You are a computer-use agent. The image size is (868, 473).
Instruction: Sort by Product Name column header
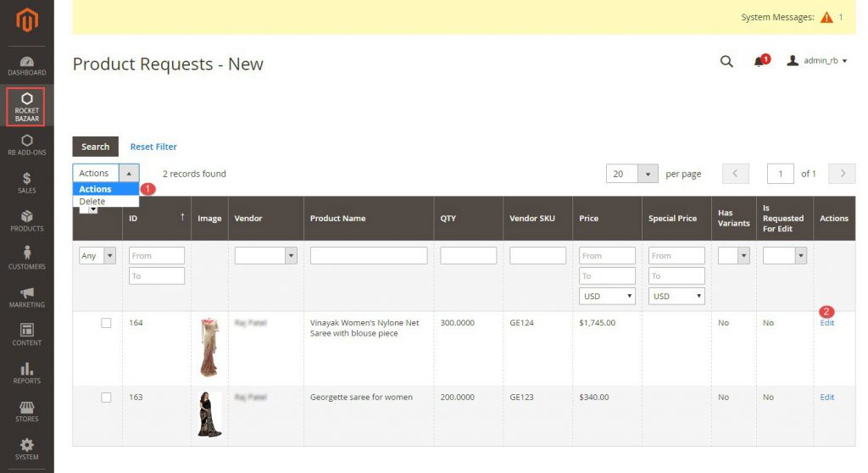(x=337, y=218)
